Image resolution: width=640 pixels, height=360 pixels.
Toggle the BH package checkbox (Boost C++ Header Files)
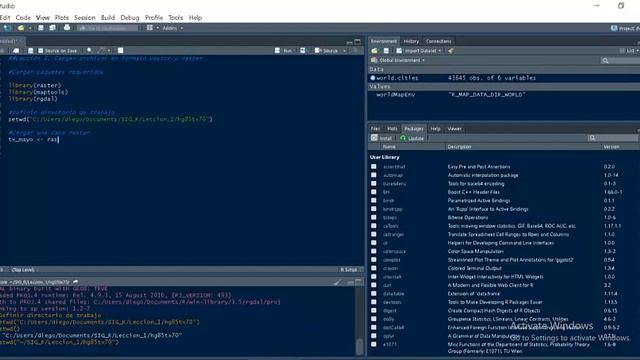click(373, 192)
